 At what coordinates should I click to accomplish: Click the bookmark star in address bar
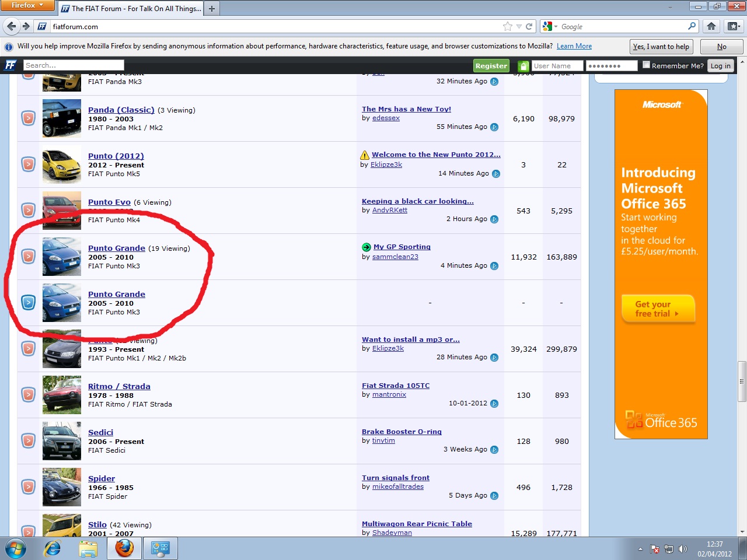(508, 26)
